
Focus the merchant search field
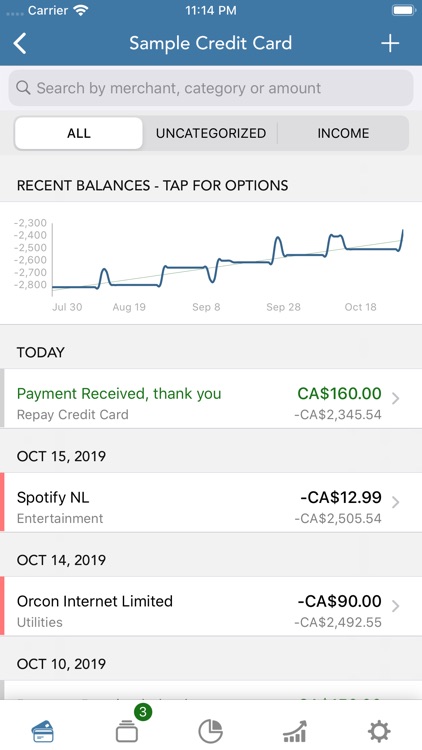tap(211, 88)
